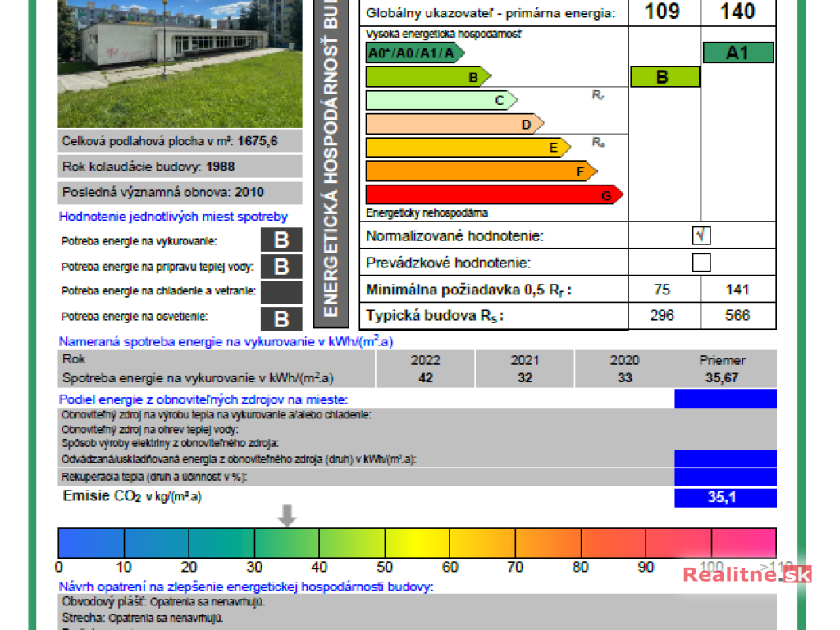This screenshot has width=840, height=630.
Task: Click the 2020 heating consumption value 33
Action: point(624,377)
